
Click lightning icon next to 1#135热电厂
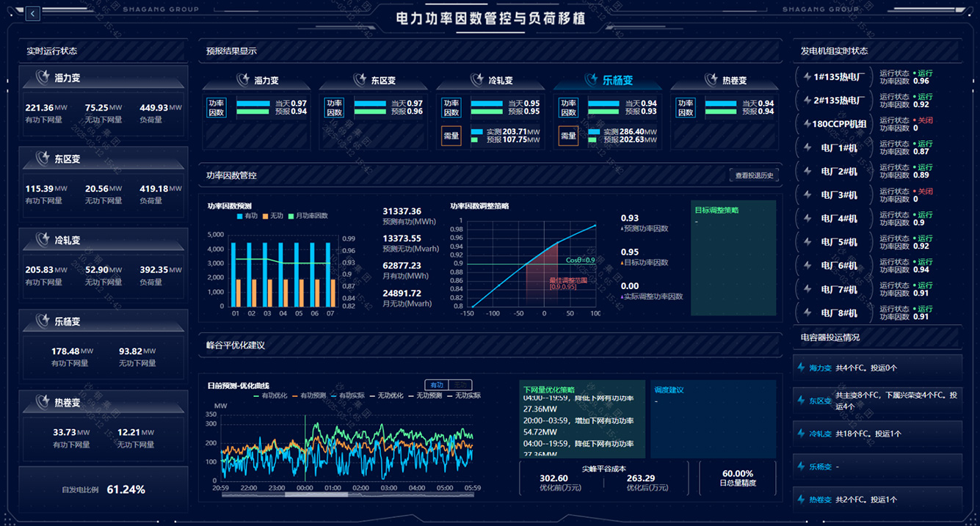[x=805, y=76]
